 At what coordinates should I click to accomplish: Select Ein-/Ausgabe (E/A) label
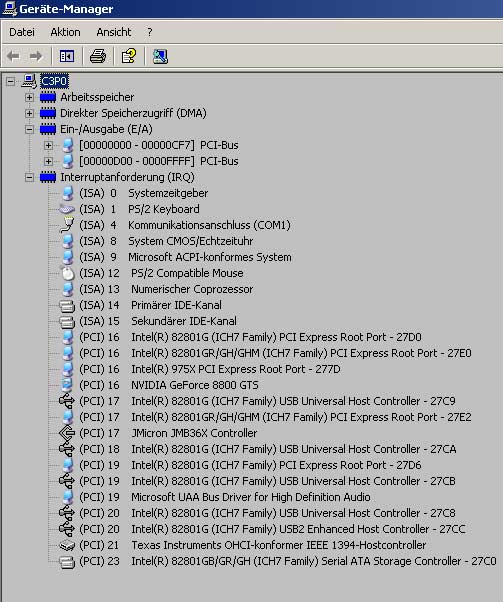106,129
